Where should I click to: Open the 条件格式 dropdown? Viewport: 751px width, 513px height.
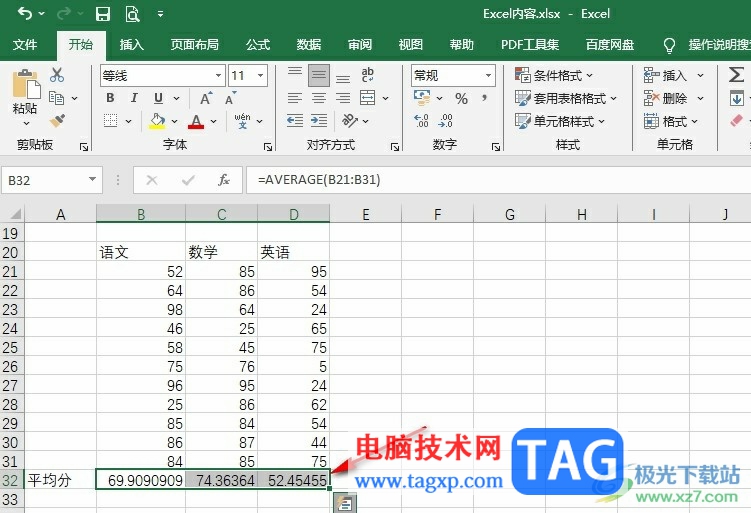(x=554, y=75)
